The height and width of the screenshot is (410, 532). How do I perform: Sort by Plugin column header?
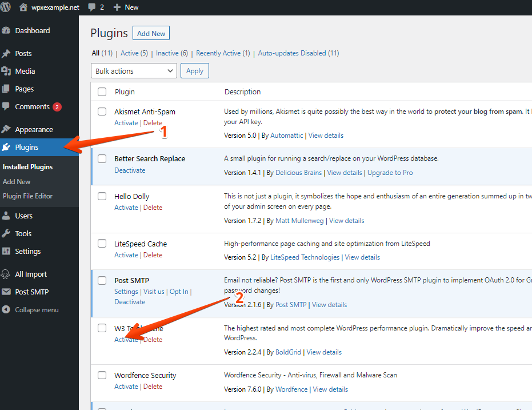[125, 92]
